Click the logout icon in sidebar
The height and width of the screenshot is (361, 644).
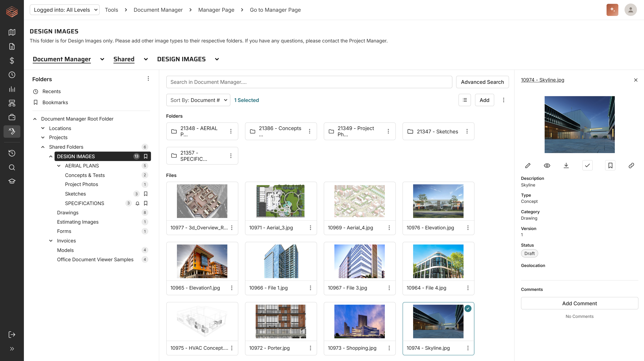(12, 334)
